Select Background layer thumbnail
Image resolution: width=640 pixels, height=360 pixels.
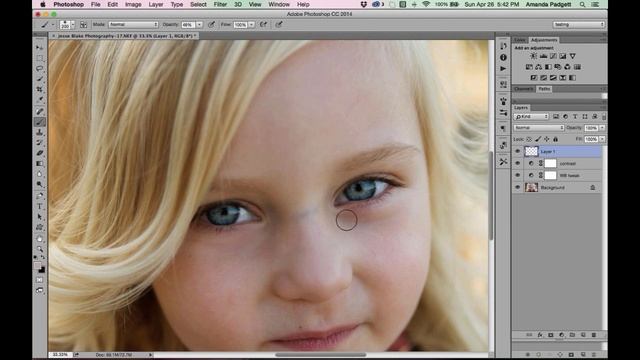[531, 187]
